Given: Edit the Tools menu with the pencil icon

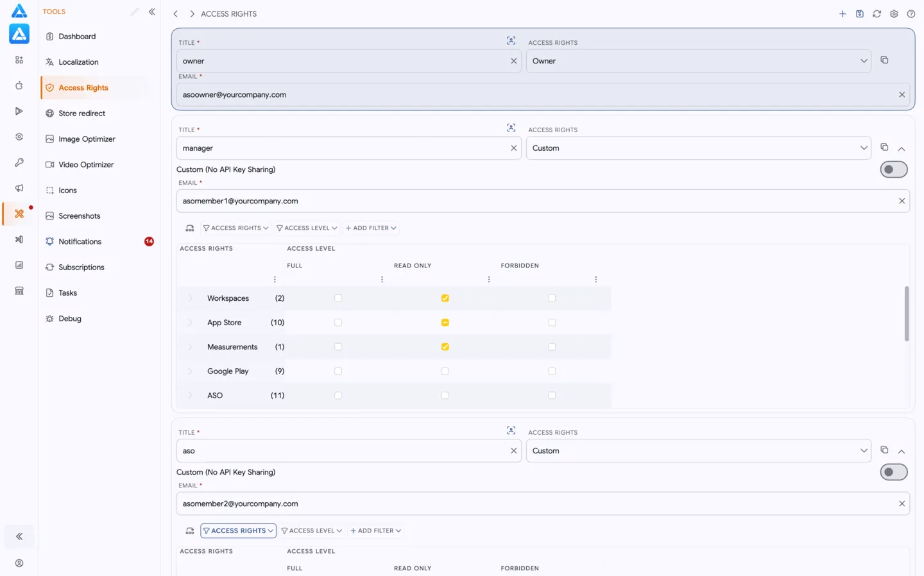Looking at the screenshot, I should tap(135, 12).
